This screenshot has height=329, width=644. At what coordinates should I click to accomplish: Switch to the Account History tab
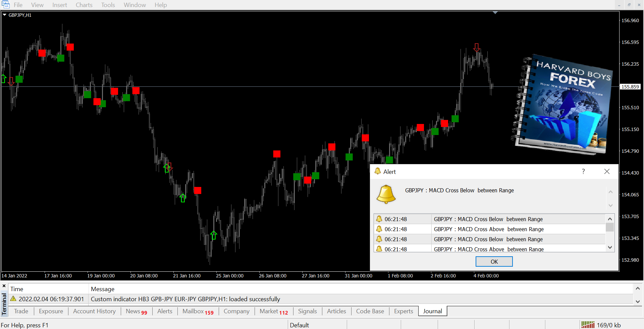94,311
